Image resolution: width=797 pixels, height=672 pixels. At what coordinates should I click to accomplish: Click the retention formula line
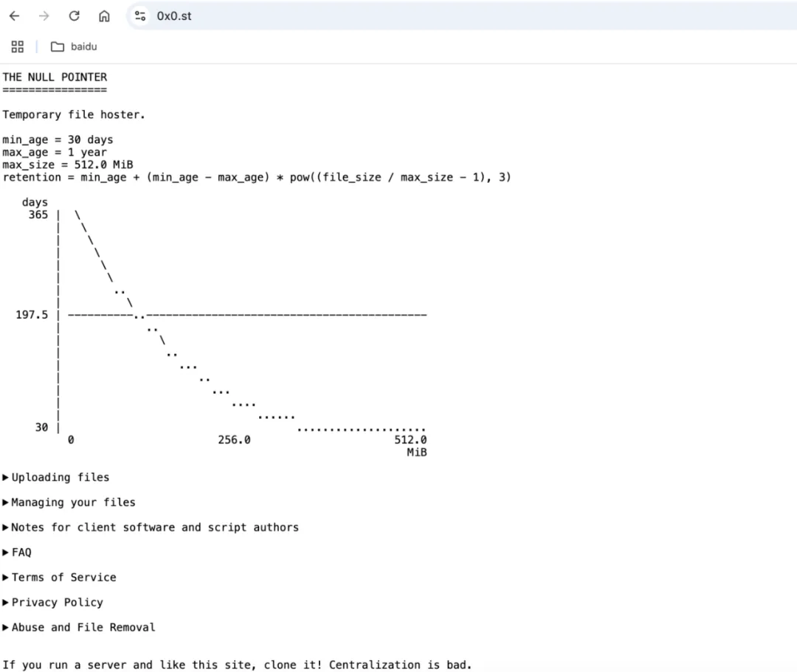(x=256, y=177)
